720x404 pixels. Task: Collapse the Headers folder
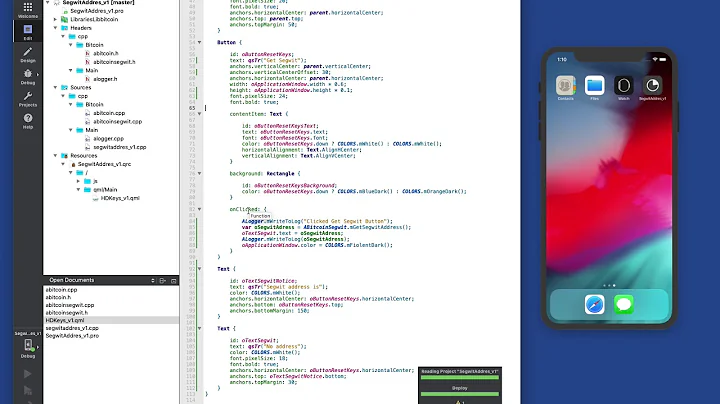55,28
